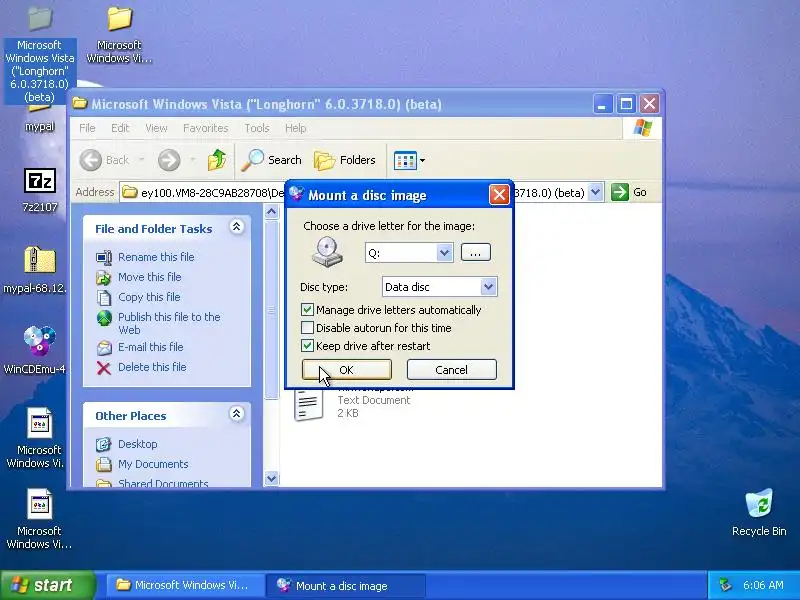Screen dimensions: 800x600
Task: Switch to Mount a disc image taskbar button
Action: coord(345,585)
